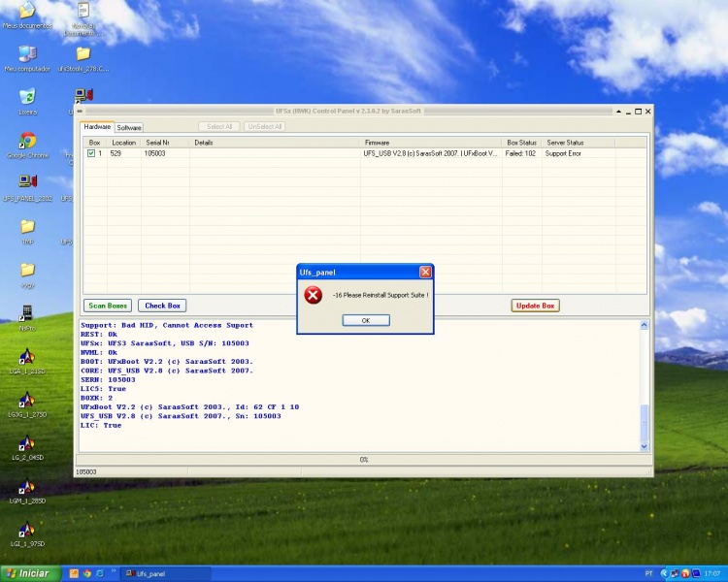Click the red error icon in the dialog
Image resolution: width=728 pixels, height=582 pixels.
[314, 295]
